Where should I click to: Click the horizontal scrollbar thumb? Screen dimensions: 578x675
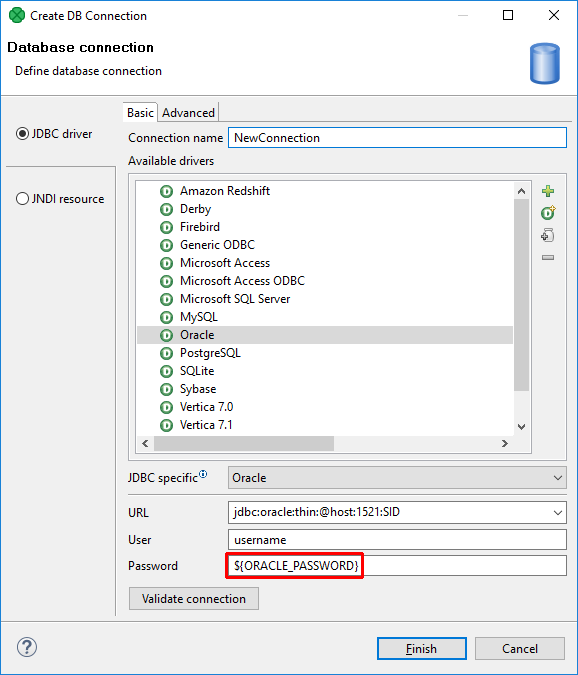244,443
